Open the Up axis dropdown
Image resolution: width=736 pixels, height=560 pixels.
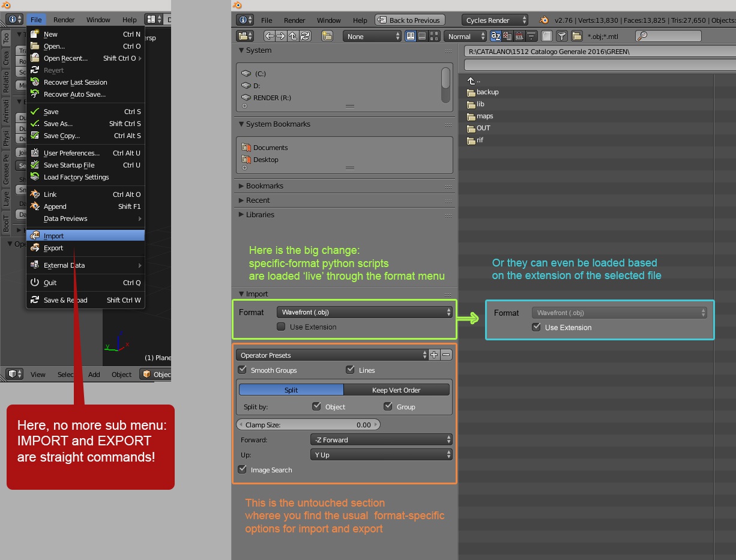(381, 455)
